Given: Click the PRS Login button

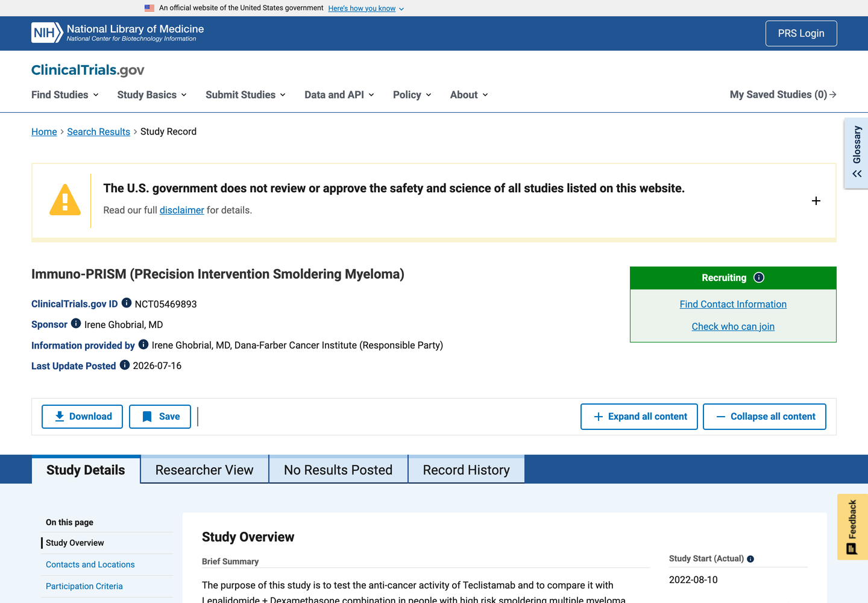Looking at the screenshot, I should [x=801, y=33].
